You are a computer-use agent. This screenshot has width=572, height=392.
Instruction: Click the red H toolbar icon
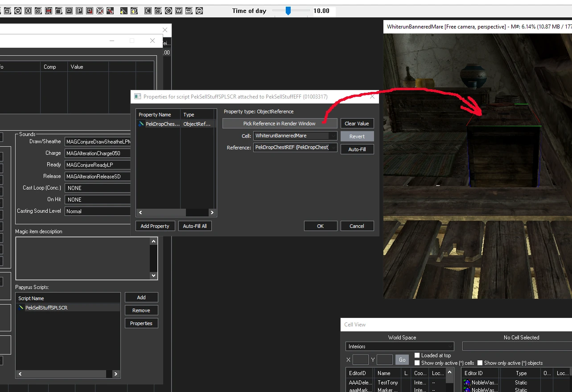point(49,11)
